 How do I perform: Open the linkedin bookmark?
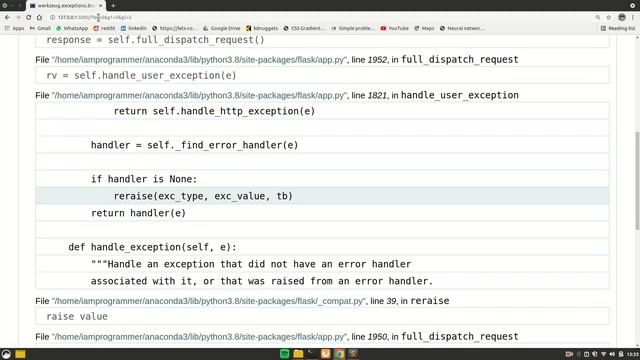133,28
